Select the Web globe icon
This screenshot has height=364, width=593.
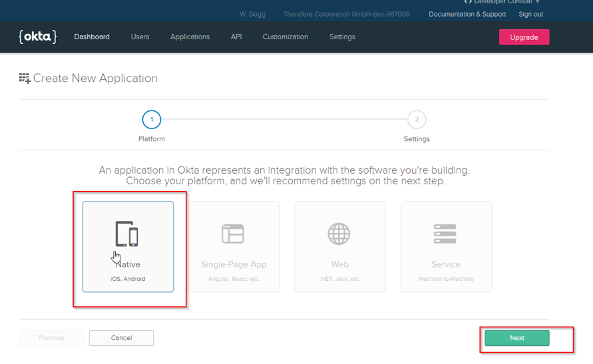[339, 234]
